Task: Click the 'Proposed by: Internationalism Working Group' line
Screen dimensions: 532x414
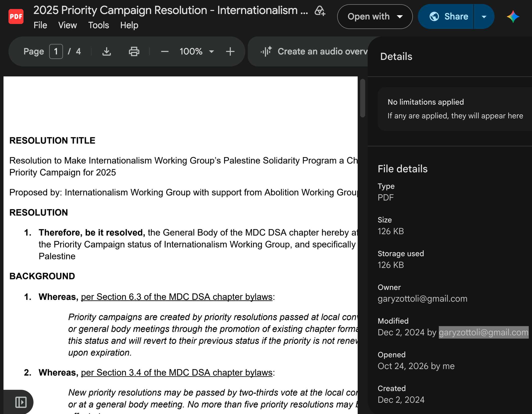Action: (x=184, y=193)
